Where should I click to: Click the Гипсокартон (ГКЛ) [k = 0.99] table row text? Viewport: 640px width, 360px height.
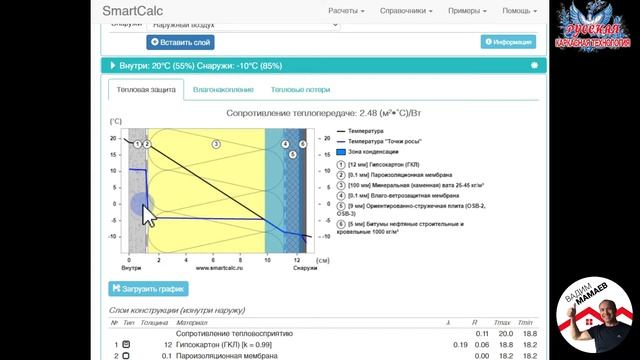(224, 345)
